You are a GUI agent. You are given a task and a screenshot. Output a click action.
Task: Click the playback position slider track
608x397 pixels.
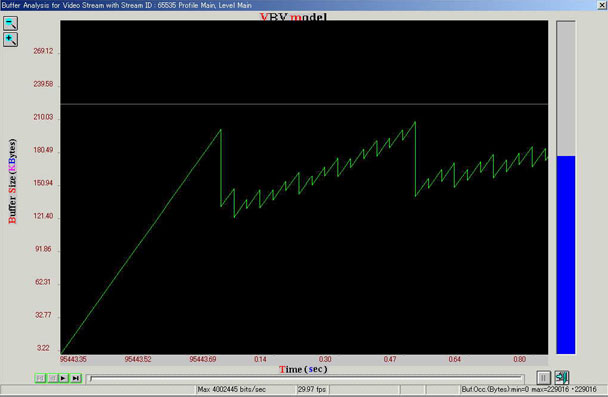[305, 378]
